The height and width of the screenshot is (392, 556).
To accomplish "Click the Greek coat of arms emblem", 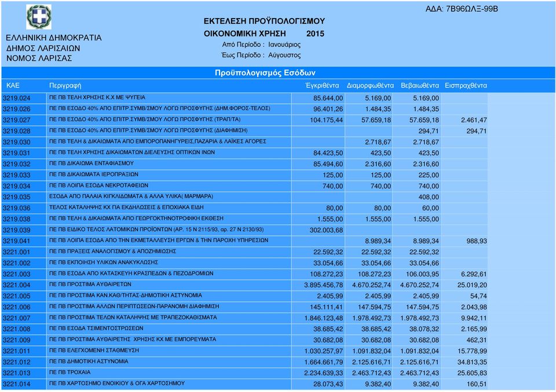I will (39, 17).
